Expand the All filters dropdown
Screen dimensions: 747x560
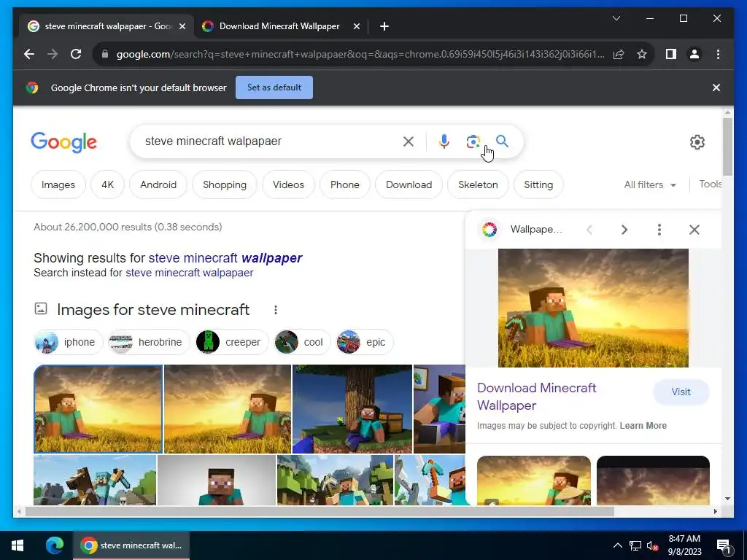(x=650, y=184)
